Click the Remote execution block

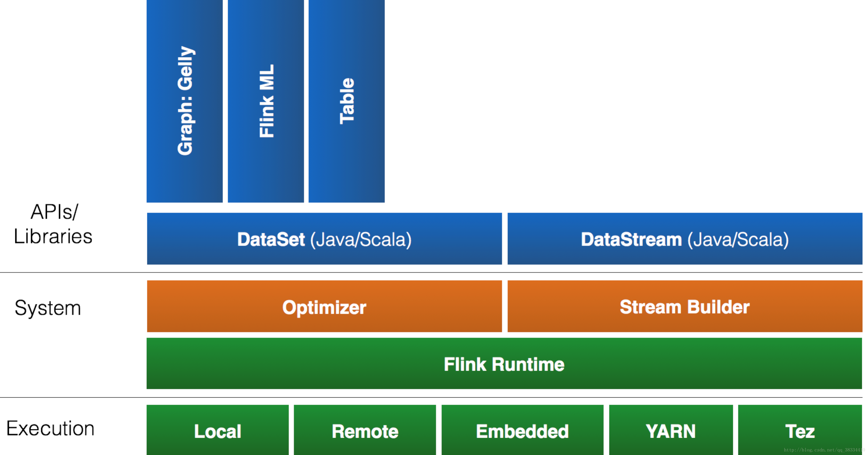coord(365,430)
